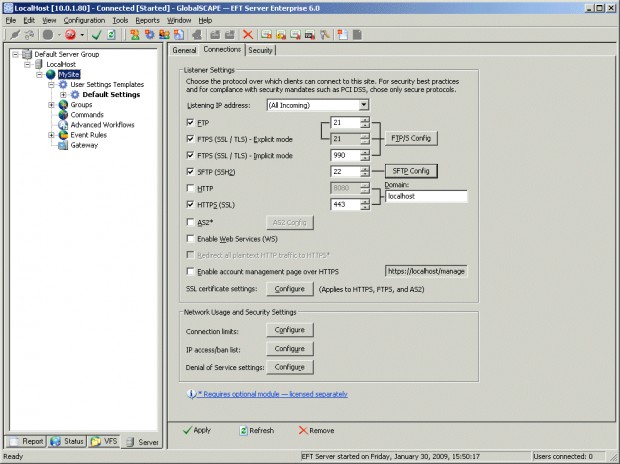
Task: Expand the Default Settings node
Action: (63, 95)
